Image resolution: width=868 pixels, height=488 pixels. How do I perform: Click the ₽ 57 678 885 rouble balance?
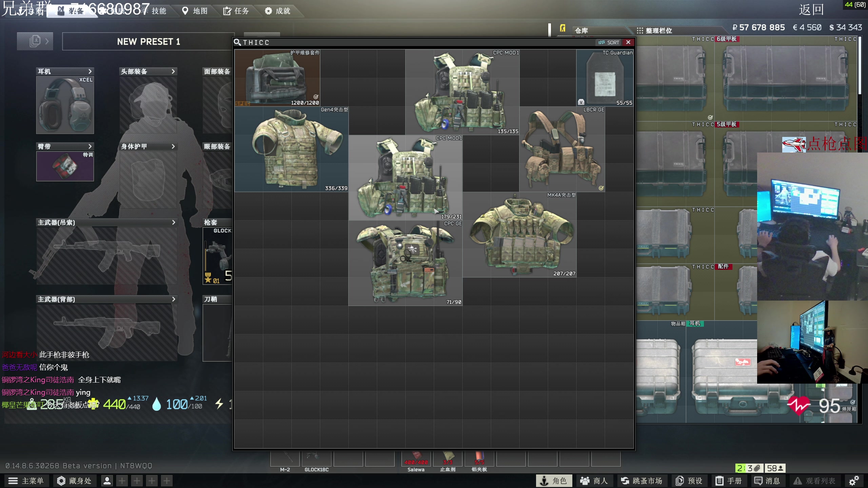(758, 27)
